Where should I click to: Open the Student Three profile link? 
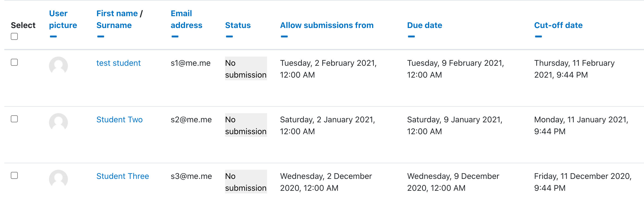click(x=123, y=176)
